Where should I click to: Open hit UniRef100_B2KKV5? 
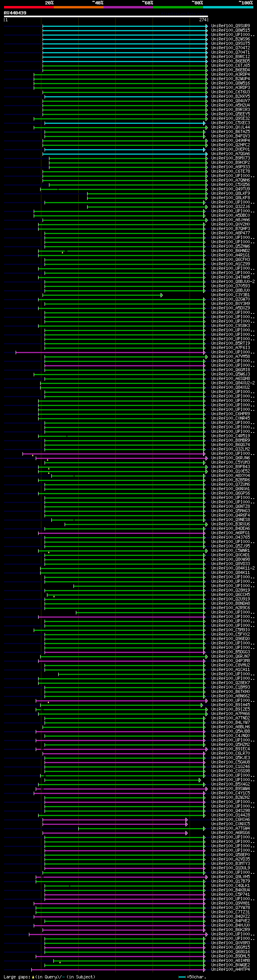(x=230, y=97)
